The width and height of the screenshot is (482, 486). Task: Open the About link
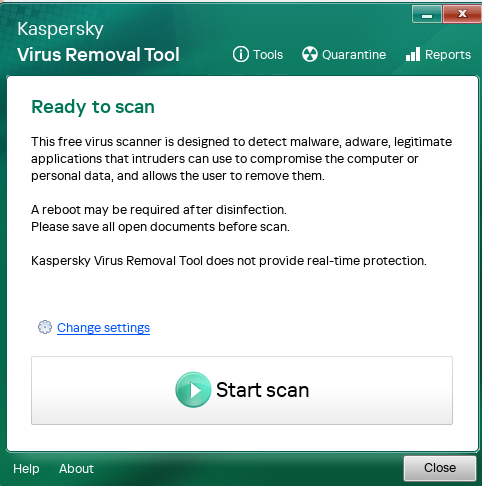[x=76, y=469]
